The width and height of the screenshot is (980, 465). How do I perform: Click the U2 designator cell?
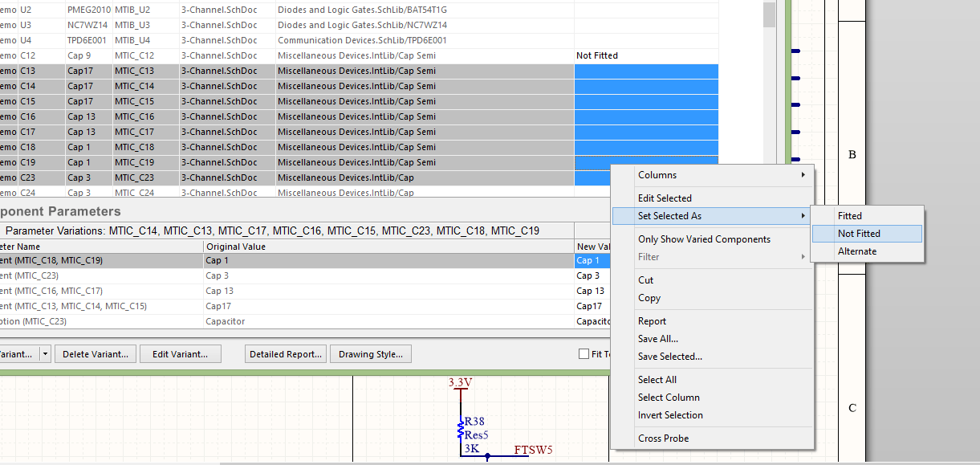41,10
